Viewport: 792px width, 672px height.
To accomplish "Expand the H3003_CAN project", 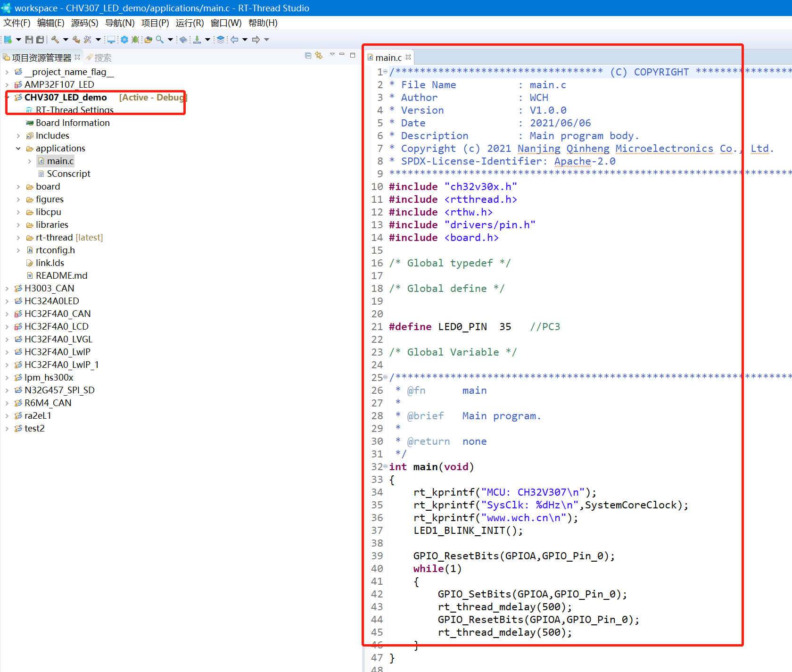I will [7, 289].
